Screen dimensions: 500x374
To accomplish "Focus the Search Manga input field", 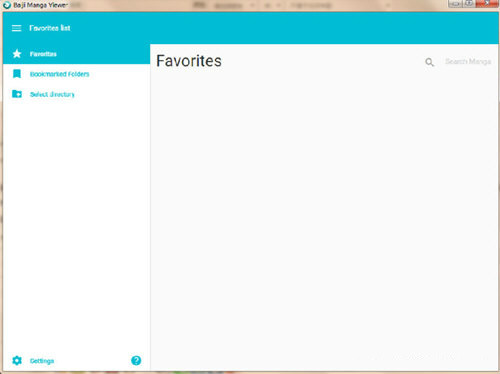I will point(468,62).
